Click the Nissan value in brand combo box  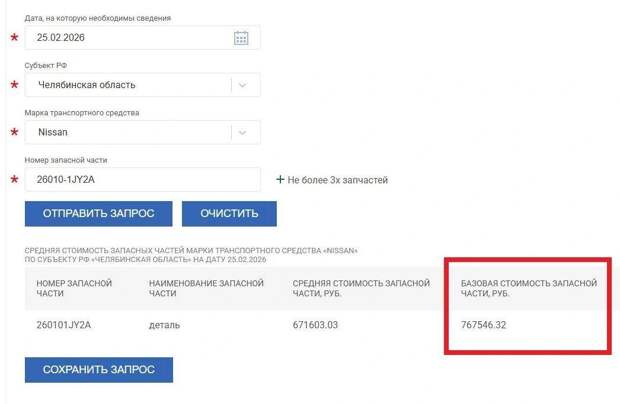pos(53,132)
